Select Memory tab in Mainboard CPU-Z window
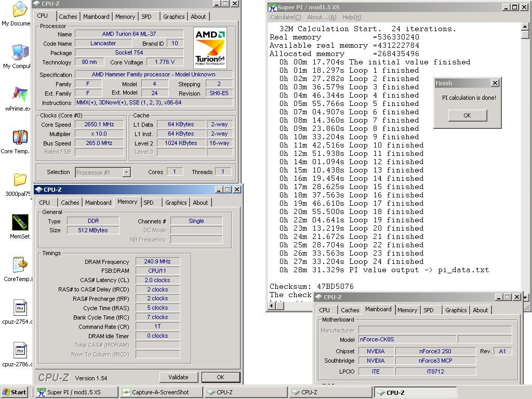This screenshot has width=532, height=399. pyautogui.click(x=407, y=310)
